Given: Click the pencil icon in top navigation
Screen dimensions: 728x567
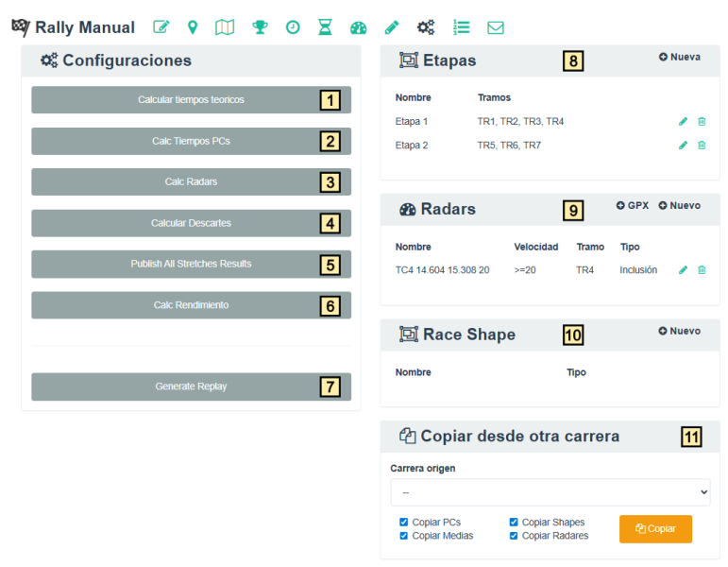Looking at the screenshot, I should (392, 27).
